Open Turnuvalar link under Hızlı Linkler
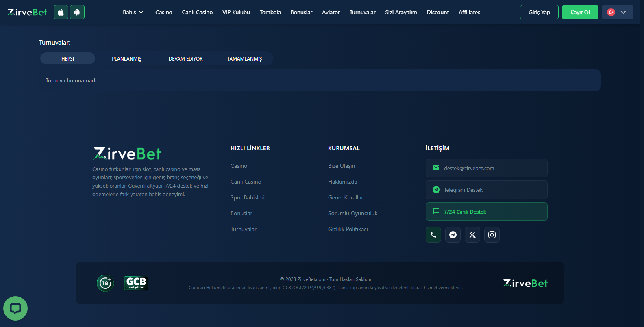This screenshot has height=327, width=644. (244, 229)
